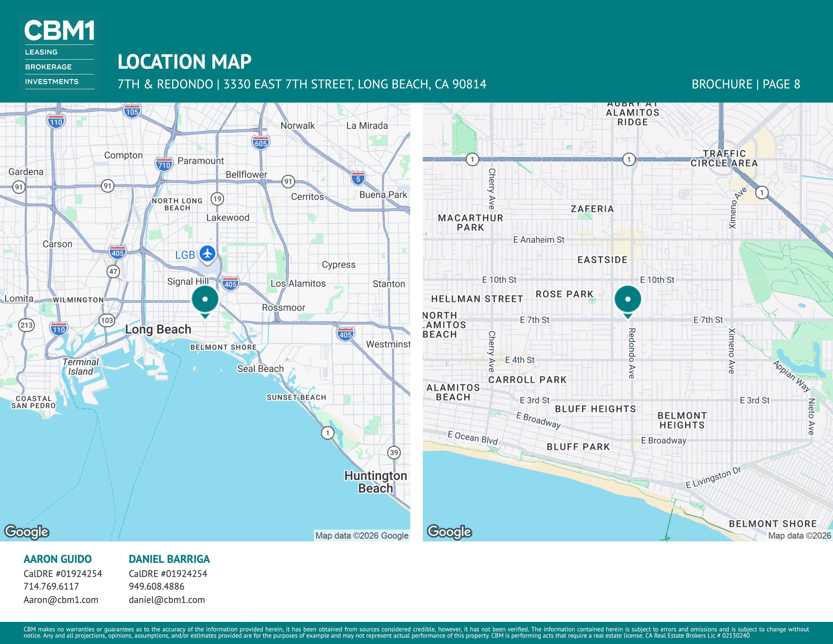Click the Redondo Ave street label
This screenshot has width=833, height=644.
tap(632, 353)
